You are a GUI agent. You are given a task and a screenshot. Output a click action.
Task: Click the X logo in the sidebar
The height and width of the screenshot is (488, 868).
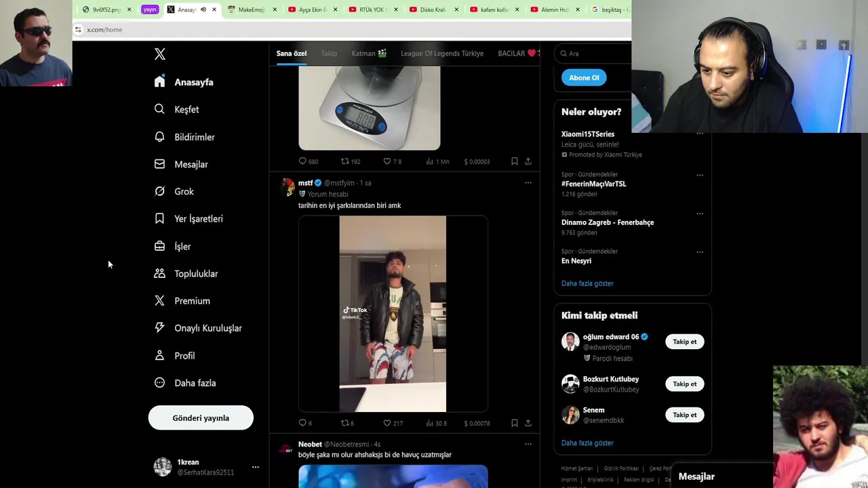(160, 54)
